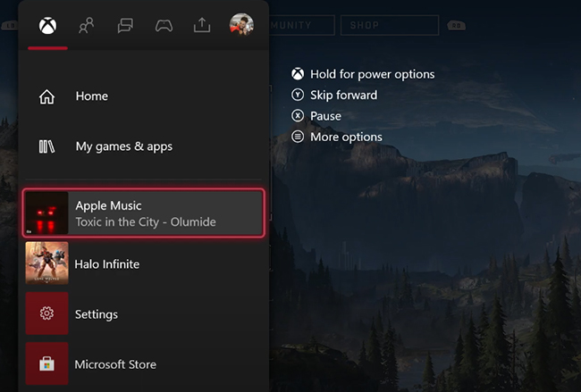Viewport: 581px width, 392px height.
Task: Click the profile avatar picture
Action: tap(241, 25)
